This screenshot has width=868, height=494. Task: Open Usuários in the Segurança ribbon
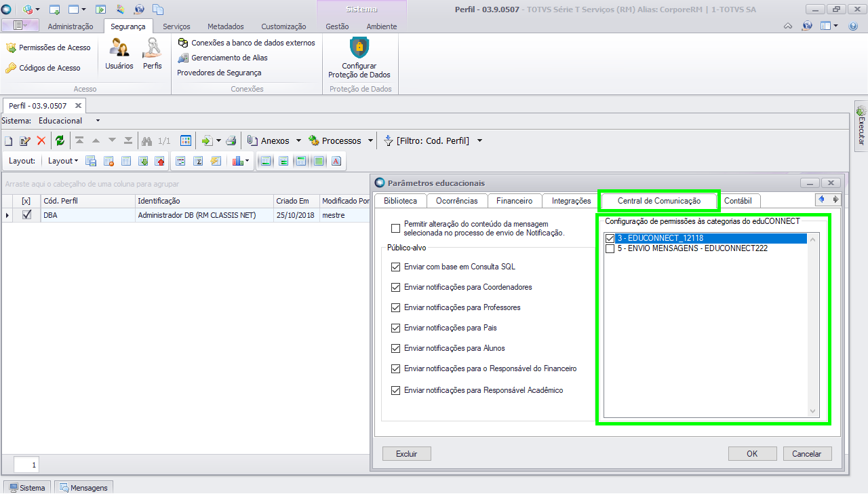point(119,54)
